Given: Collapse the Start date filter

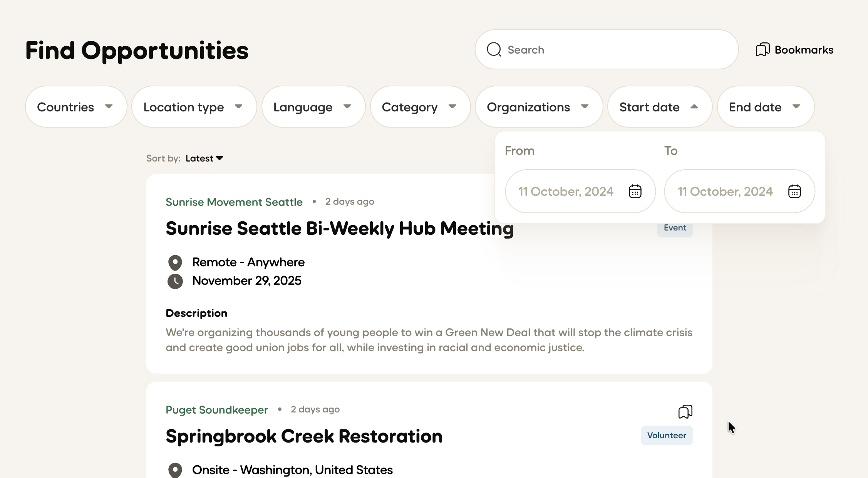Looking at the screenshot, I should (659, 107).
